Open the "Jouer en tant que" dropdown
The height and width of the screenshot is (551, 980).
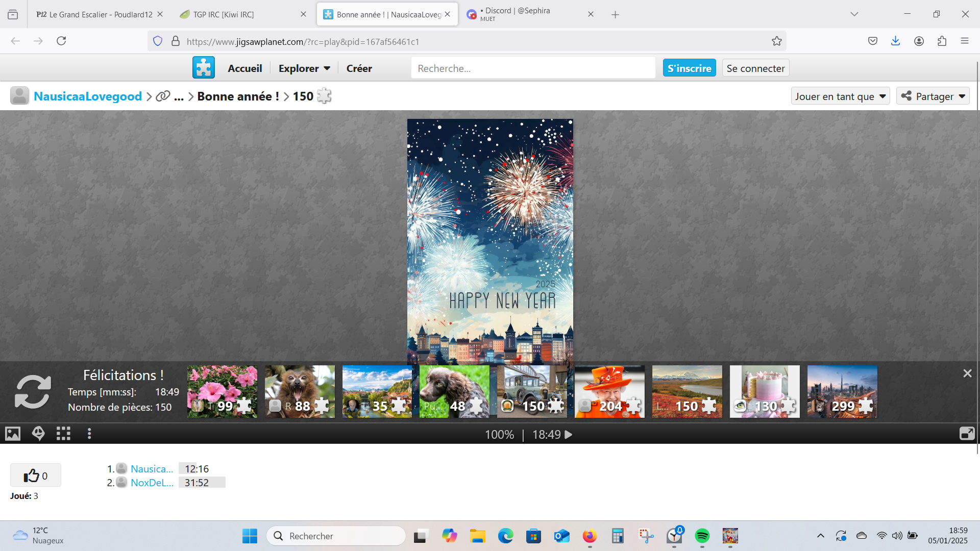click(840, 96)
